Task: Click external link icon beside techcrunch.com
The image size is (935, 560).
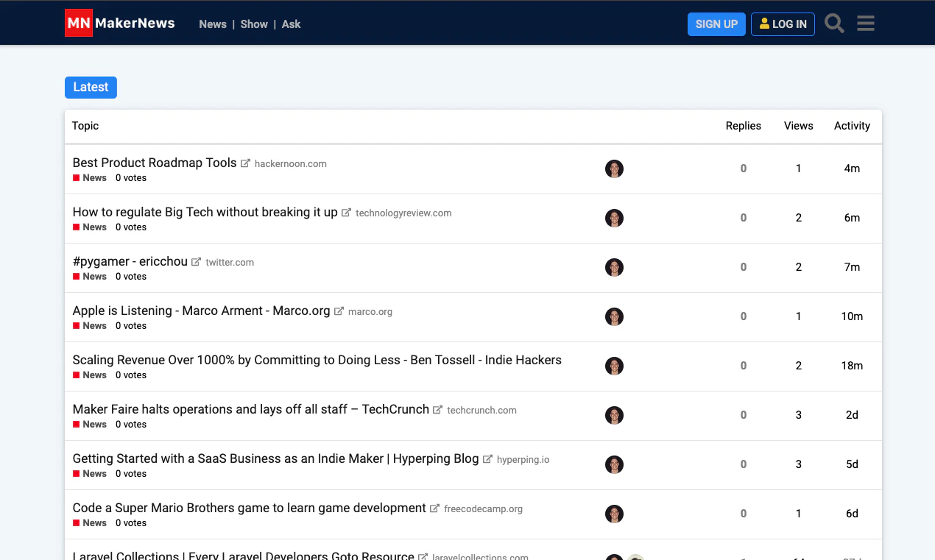Action: [x=438, y=410]
